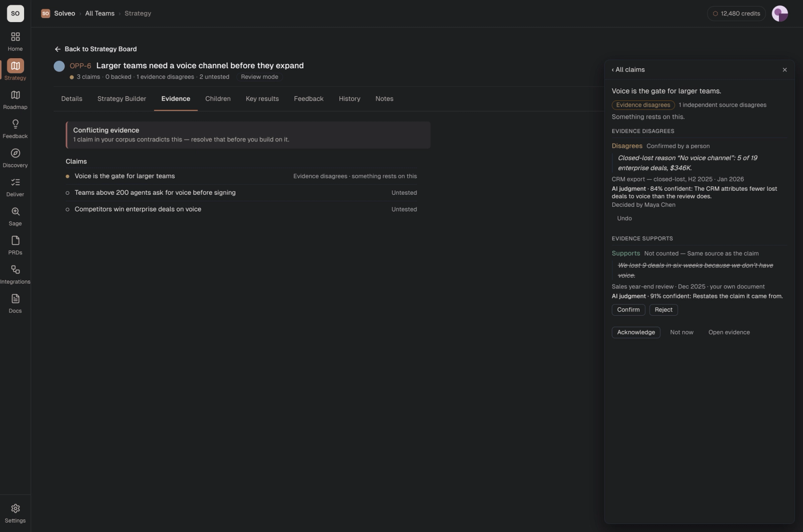Toggle Review mode pill
The height and width of the screenshot is (532, 803).
259,77
